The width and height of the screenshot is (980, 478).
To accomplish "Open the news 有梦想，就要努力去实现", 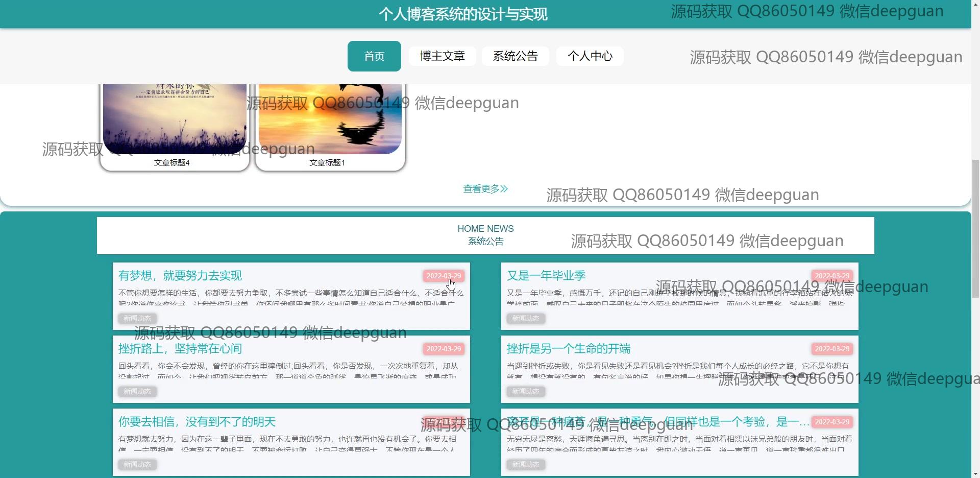I will (x=180, y=275).
